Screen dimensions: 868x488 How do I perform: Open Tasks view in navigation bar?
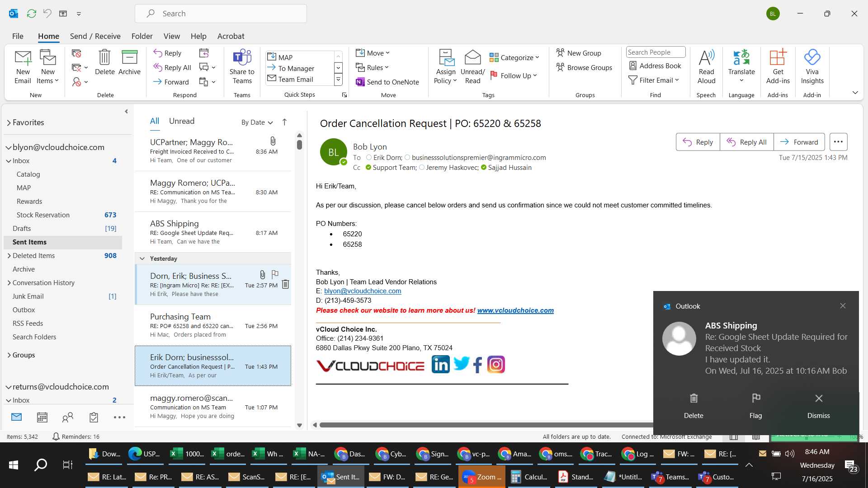(94, 417)
